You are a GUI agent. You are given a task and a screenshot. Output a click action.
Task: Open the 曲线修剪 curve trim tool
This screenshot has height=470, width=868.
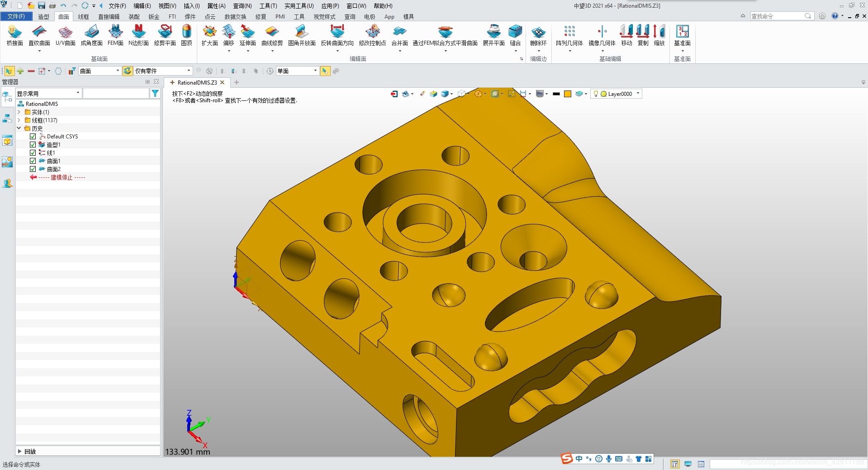point(272,35)
